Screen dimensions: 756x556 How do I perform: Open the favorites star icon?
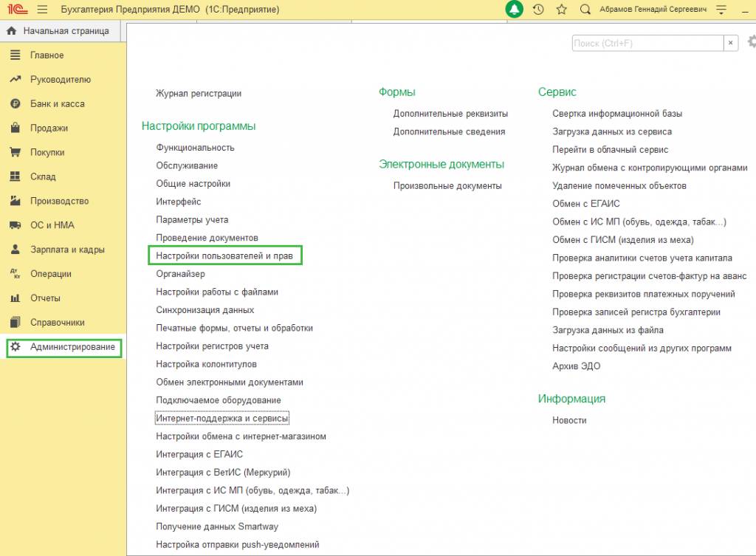[x=561, y=9]
